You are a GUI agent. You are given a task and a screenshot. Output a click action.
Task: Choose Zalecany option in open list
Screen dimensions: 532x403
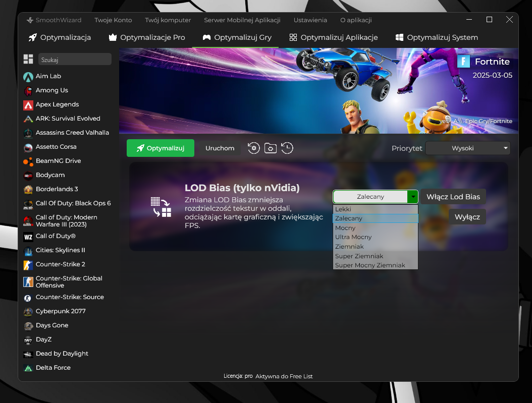point(375,218)
